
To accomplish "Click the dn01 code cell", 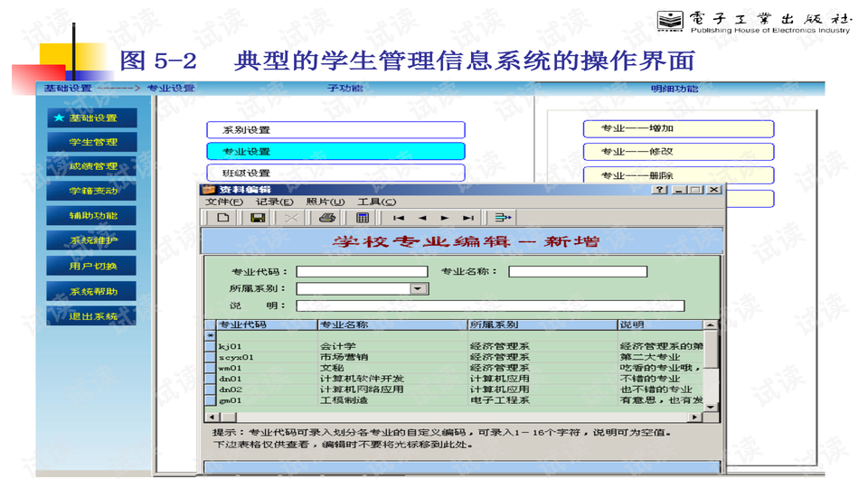I will pos(267,379).
